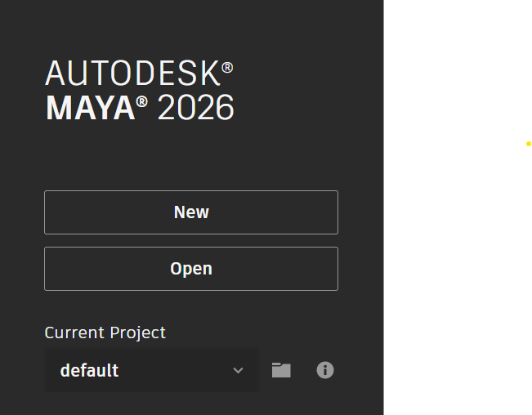Image resolution: width=532 pixels, height=415 pixels.
Task: Select the "default" project combo box
Action: tap(151, 371)
